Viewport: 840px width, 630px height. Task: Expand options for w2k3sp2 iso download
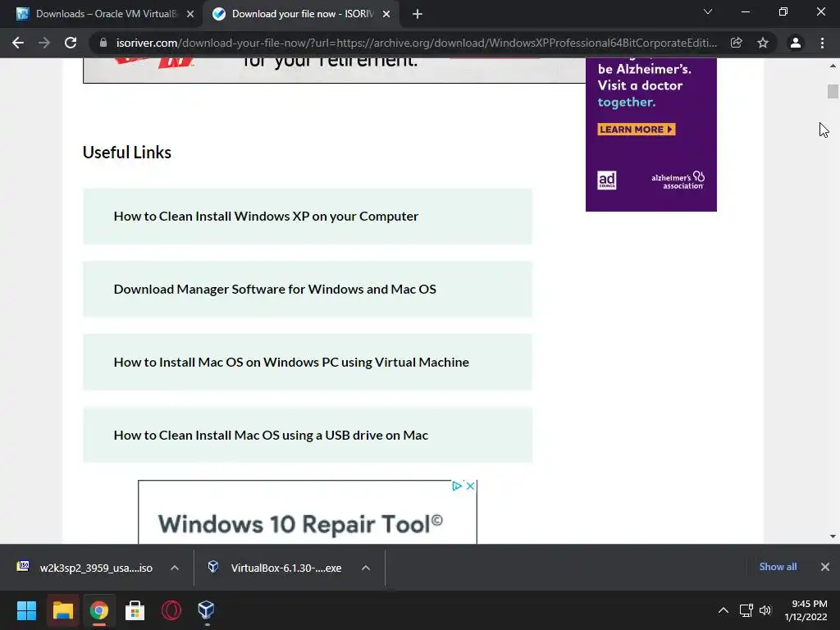coord(175,568)
